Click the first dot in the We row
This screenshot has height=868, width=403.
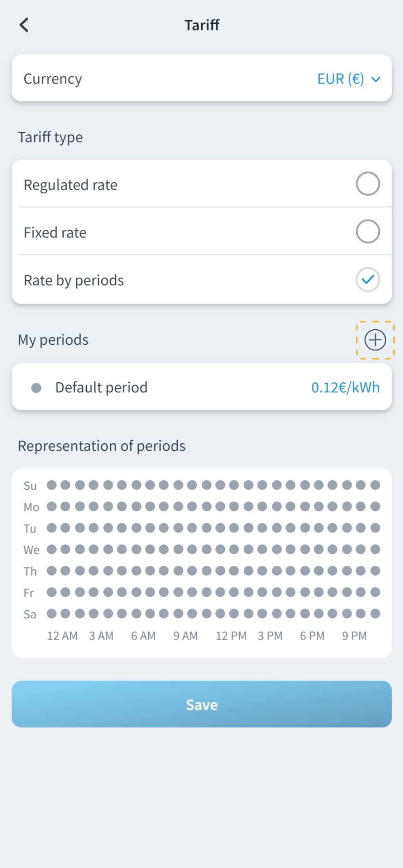click(x=52, y=549)
